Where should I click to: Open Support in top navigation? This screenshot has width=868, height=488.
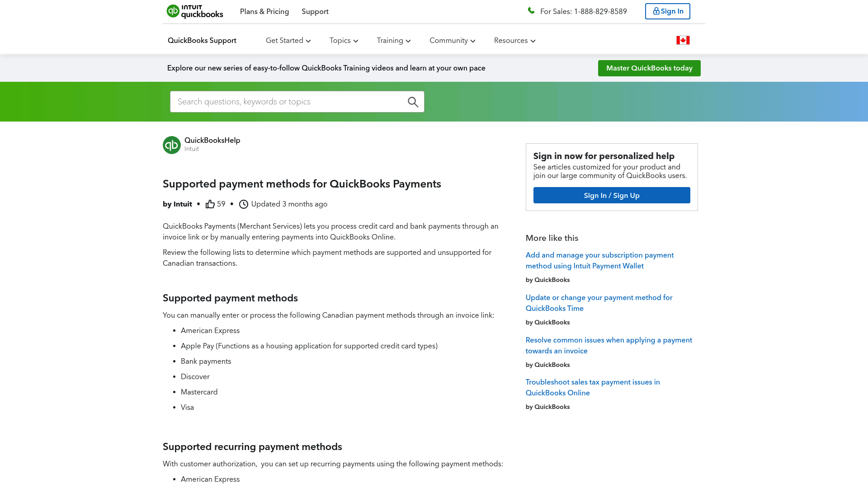pos(315,12)
